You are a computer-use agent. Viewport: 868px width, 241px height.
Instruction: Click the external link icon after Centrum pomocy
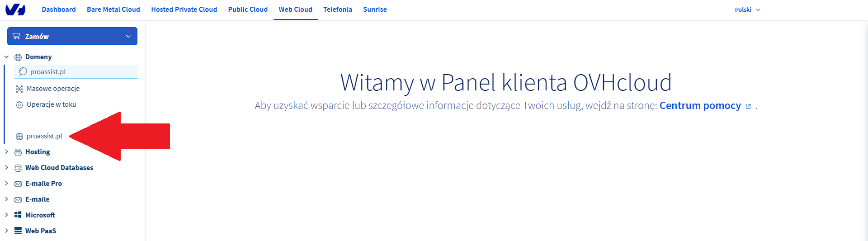tap(748, 106)
